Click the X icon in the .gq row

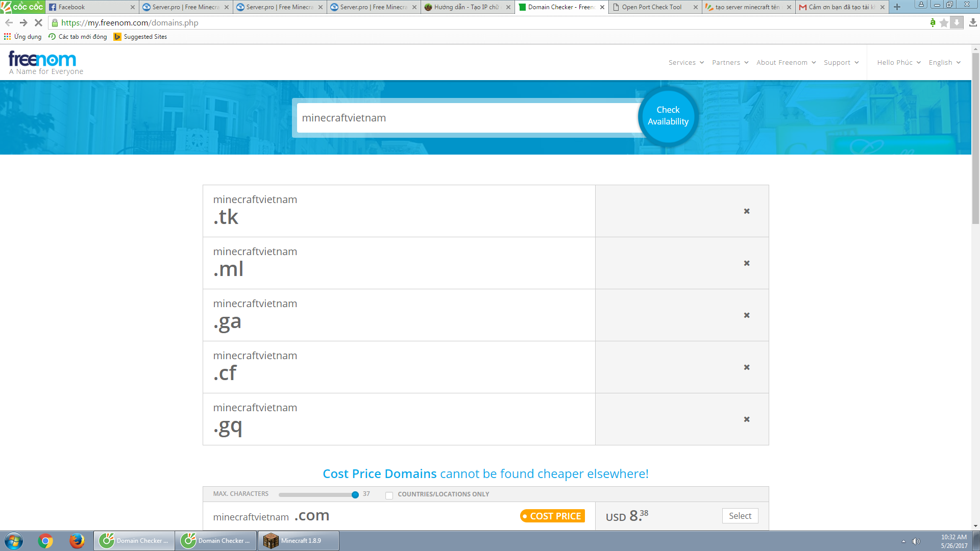(747, 419)
